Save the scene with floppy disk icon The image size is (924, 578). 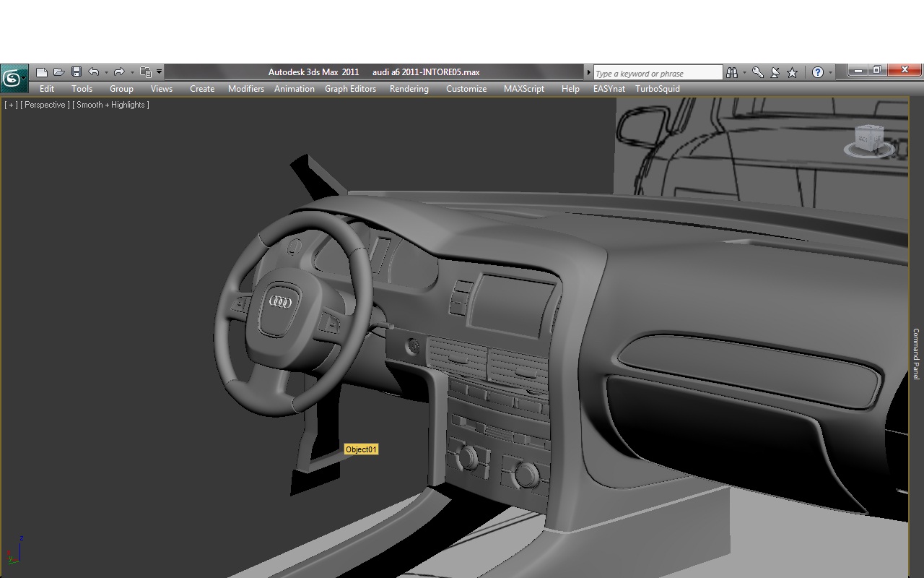(x=77, y=72)
